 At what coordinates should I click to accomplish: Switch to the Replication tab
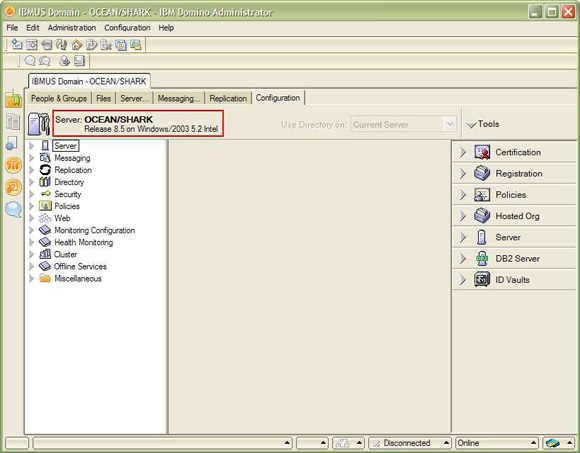228,98
